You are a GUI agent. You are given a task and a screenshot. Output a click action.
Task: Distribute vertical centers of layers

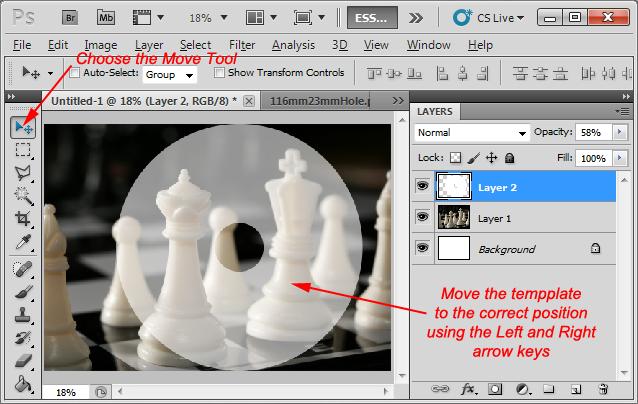pyautogui.click(x=540, y=74)
